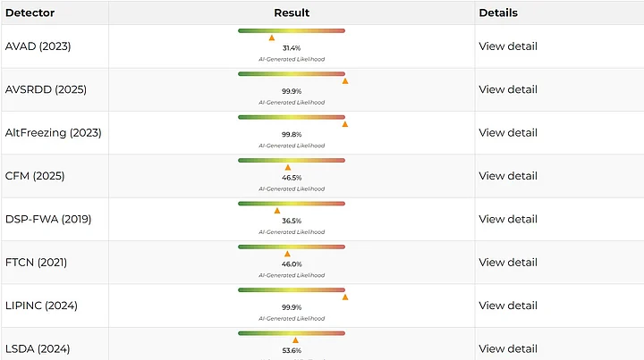Viewport: 644px width, 360px height.
Task: Open View detail for LIPINC (2024)
Action: point(507,306)
